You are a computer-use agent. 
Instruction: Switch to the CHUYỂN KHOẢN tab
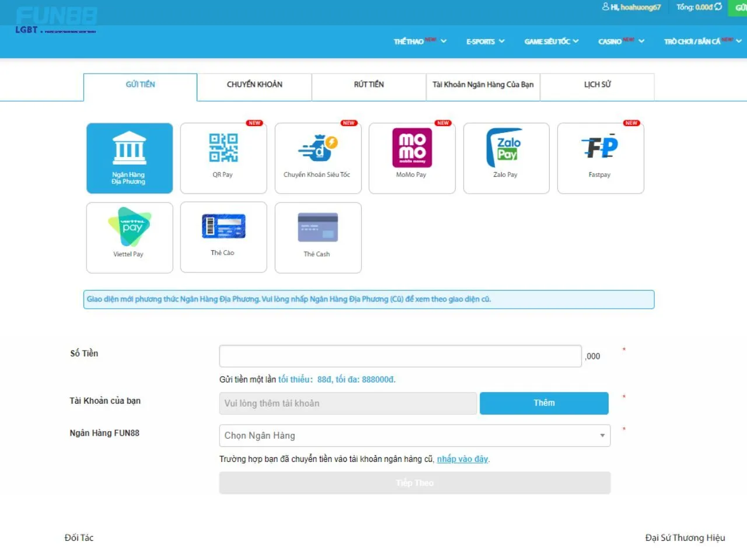click(x=254, y=87)
